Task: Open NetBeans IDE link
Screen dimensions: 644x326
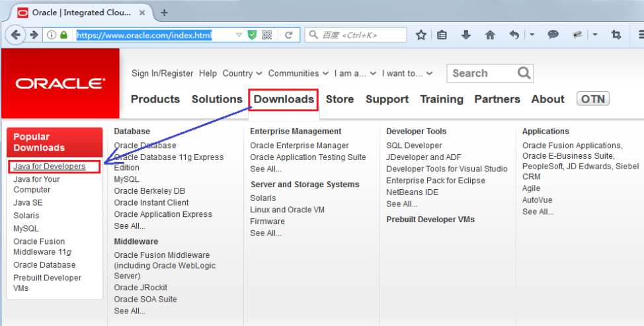Action: tap(413, 192)
